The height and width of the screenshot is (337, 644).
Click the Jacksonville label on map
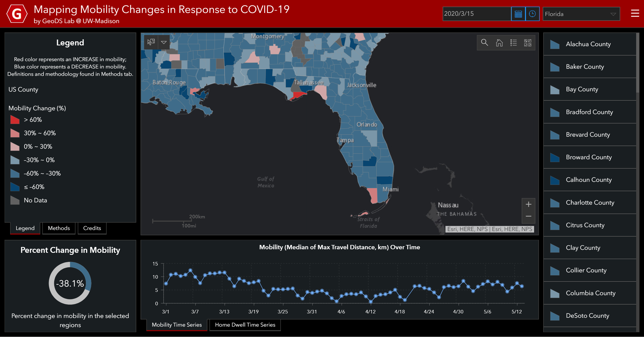(361, 85)
